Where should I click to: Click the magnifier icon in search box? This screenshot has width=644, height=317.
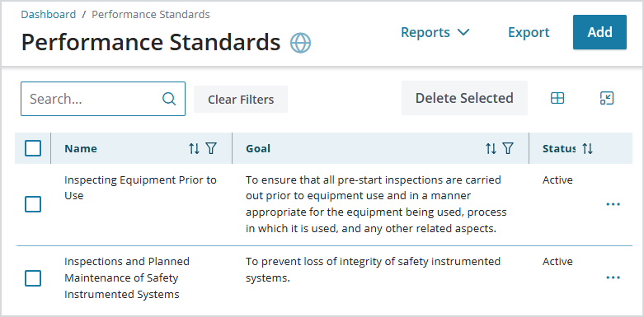click(x=169, y=99)
